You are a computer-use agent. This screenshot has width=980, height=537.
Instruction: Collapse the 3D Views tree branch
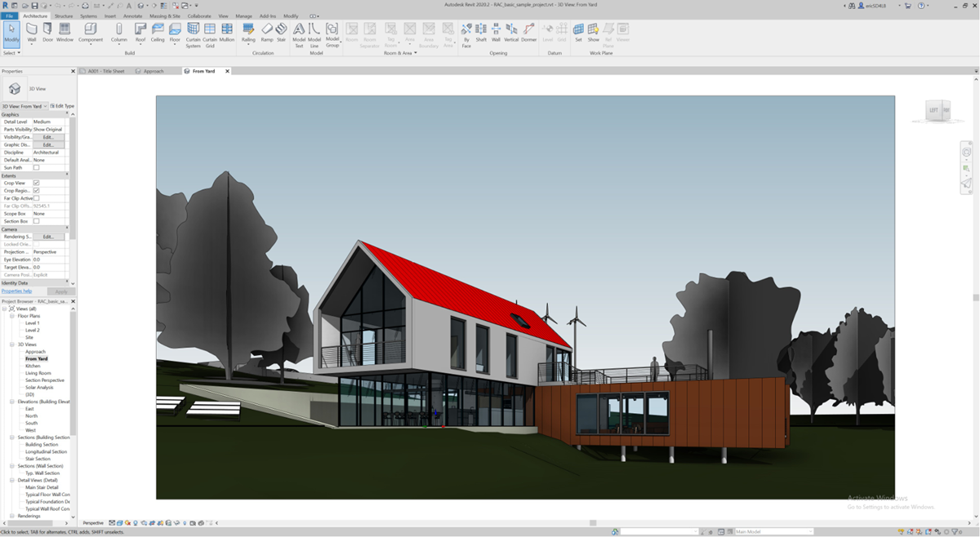(11, 344)
